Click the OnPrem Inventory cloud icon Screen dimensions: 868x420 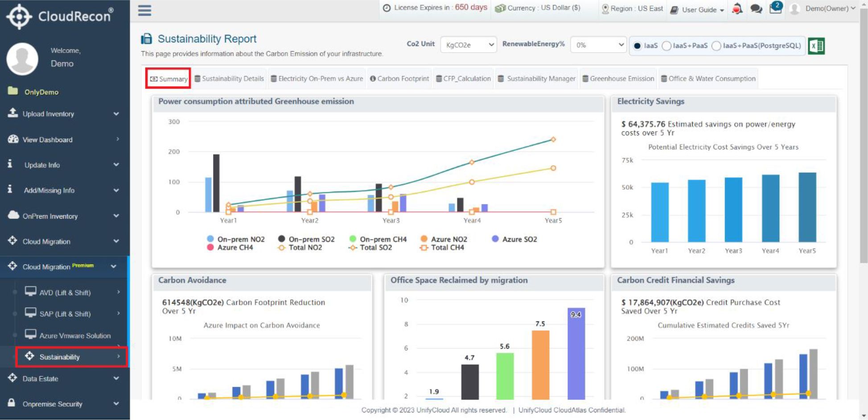[13, 215]
